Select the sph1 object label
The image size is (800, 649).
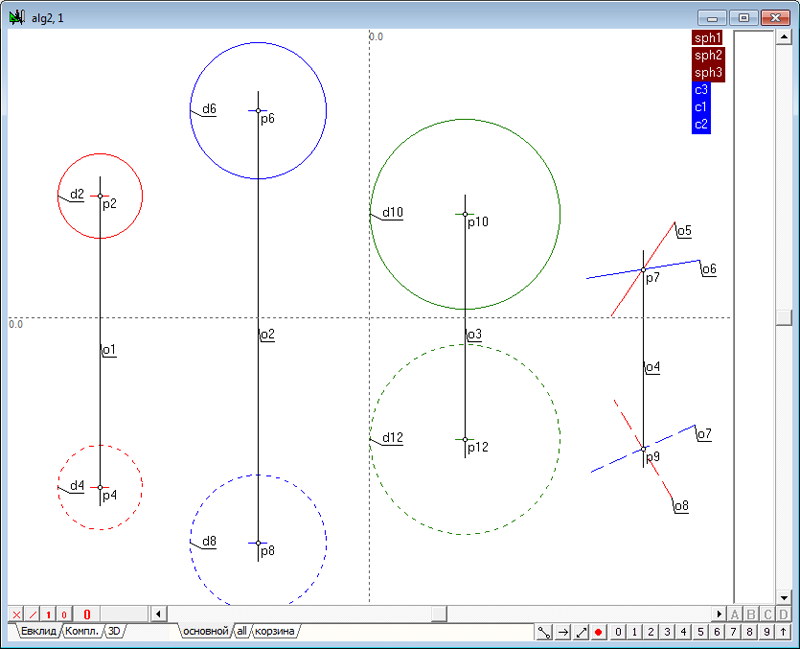pos(708,38)
